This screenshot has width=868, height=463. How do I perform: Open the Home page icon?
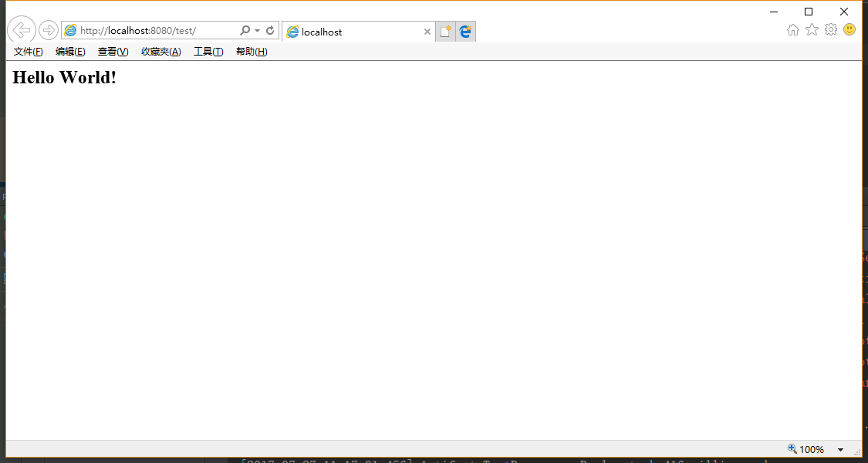pyautogui.click(x=793, y=30)
